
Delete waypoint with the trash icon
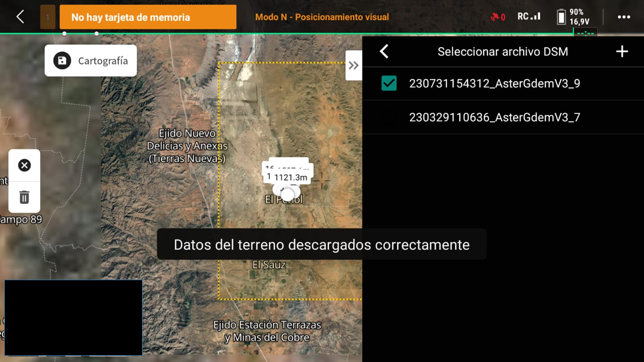tap(24, 197)
